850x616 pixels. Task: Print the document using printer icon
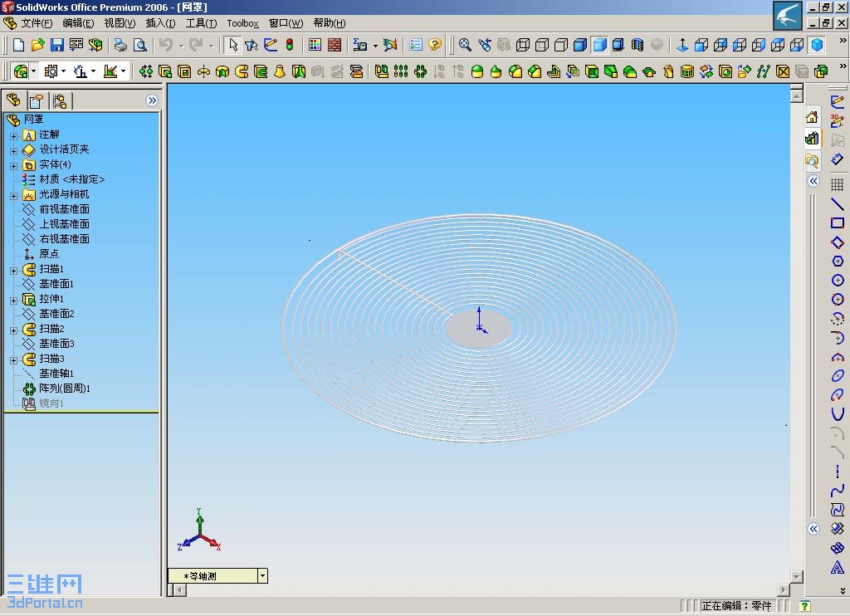click(x=120, y=45)
